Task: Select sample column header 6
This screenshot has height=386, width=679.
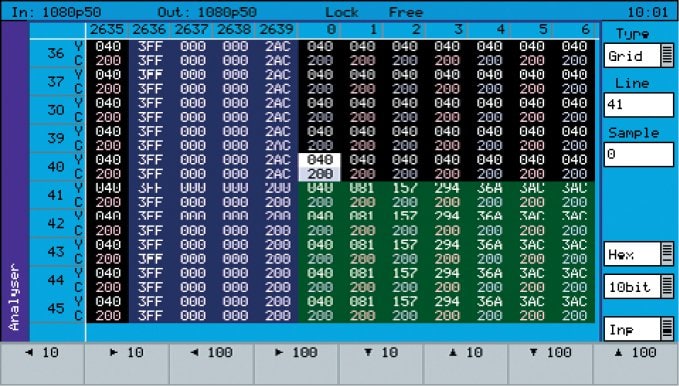Action: tap(585, 29)
